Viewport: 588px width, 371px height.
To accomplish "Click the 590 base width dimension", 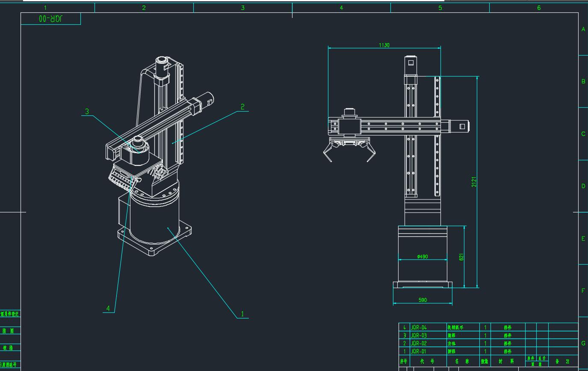I will click(423, 300).
